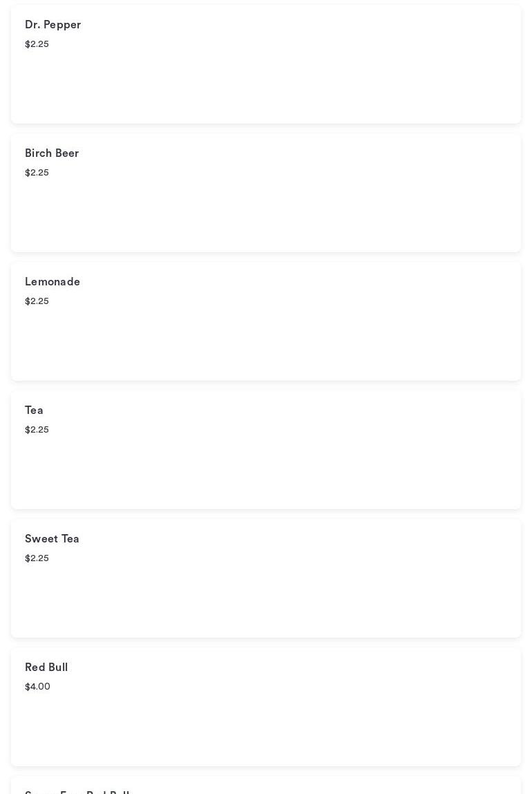
Task: Pick the Tea item title
Action: click(34, 410)
